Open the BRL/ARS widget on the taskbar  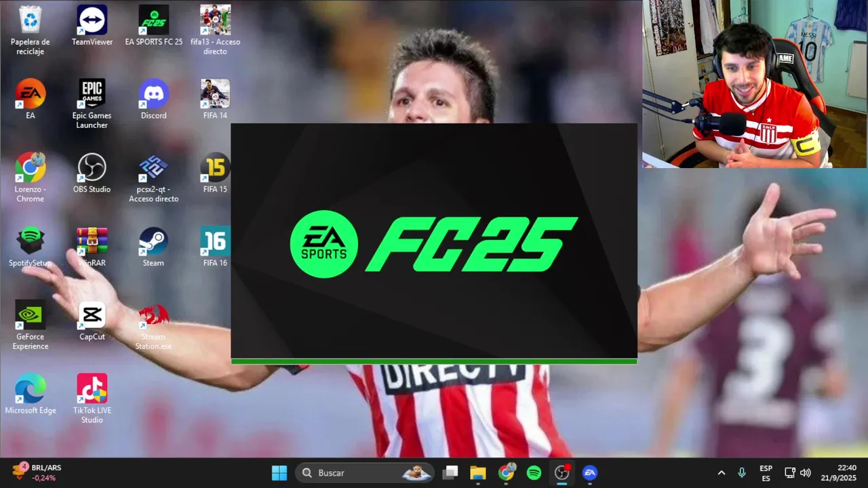tap(38, 472)
